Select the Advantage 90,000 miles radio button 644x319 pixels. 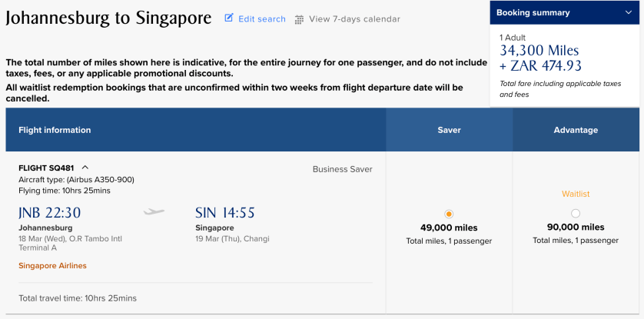tap(576, 214)
